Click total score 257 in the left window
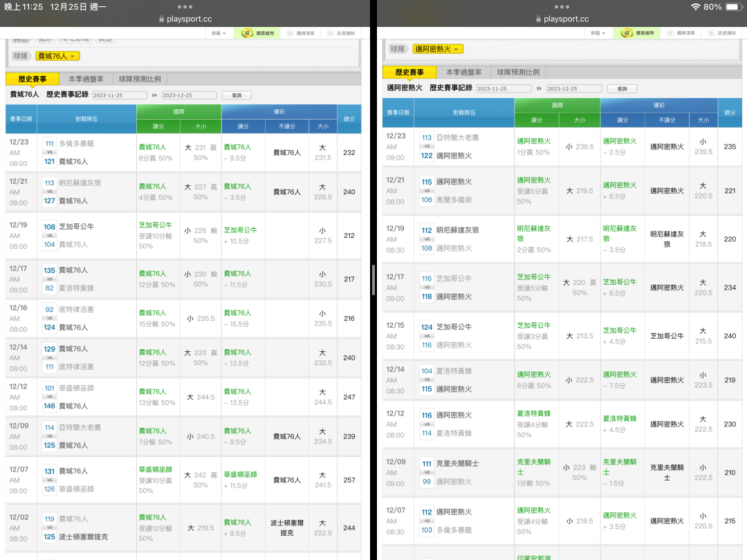 [x=349, y=480]
